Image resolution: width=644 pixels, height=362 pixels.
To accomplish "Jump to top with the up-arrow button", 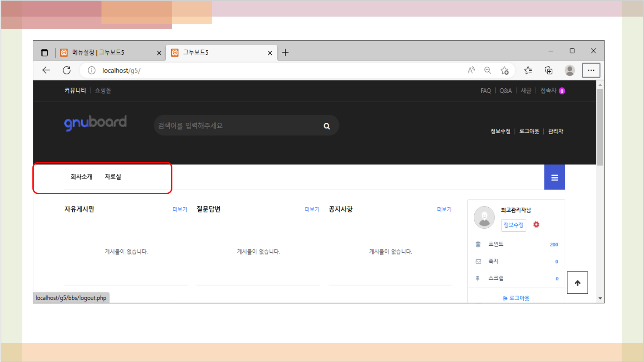I will pos(577,283).
